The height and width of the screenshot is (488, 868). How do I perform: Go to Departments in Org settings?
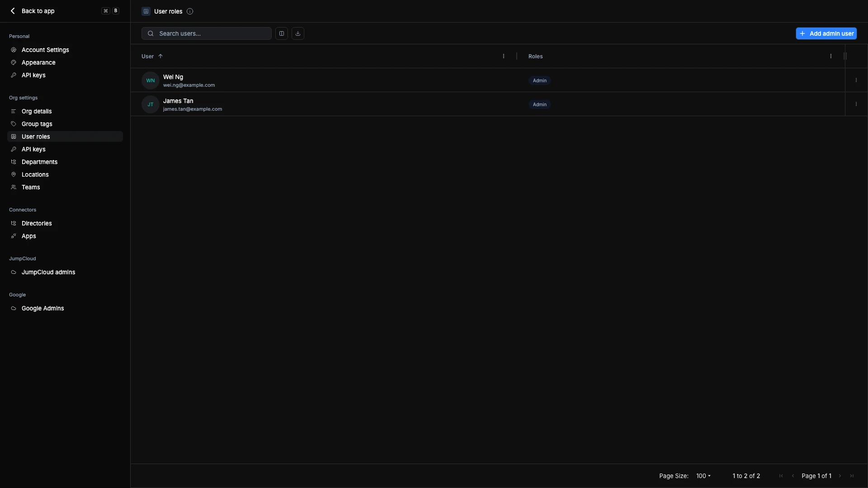pyautogui.click(x=39, y=162)
